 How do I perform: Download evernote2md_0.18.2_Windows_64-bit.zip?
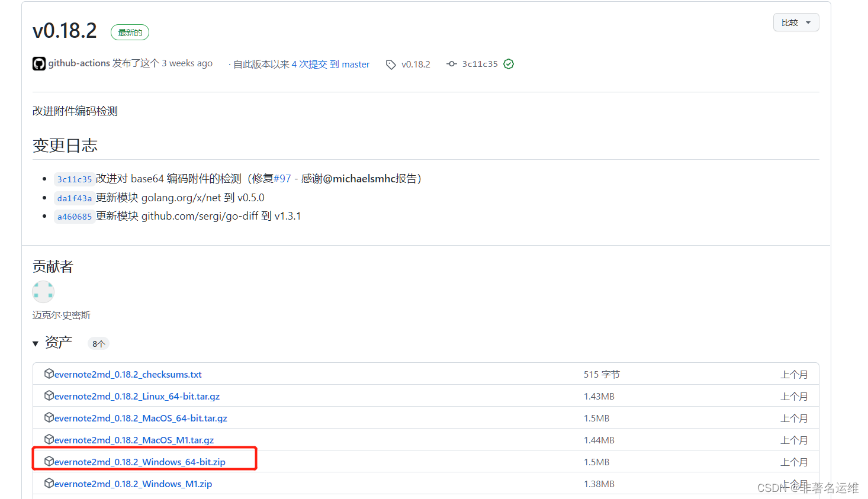[x=140, y=462]
